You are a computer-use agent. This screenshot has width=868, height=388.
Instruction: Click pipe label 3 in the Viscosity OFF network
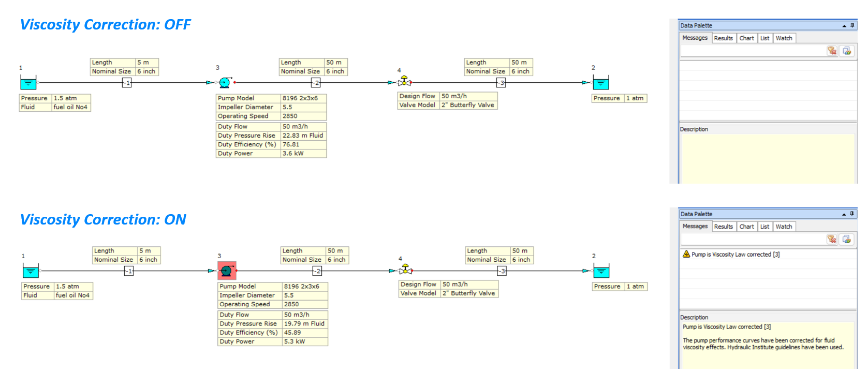coord(501,83)
